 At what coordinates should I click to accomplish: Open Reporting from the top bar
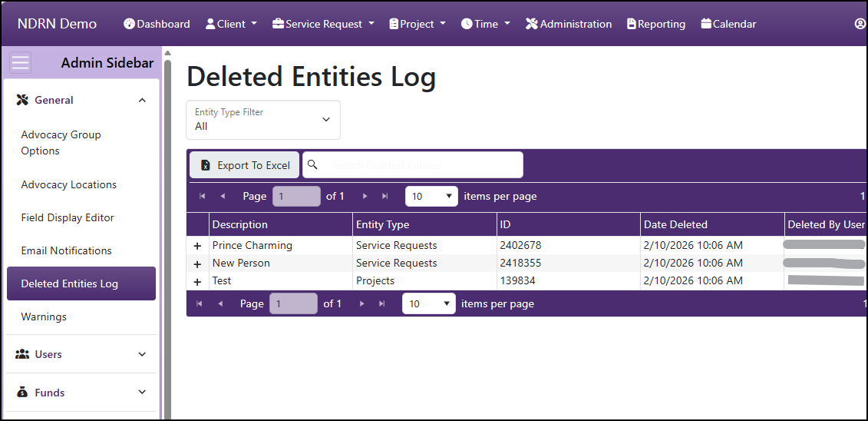pyautogui.click(x=656, y=24)
